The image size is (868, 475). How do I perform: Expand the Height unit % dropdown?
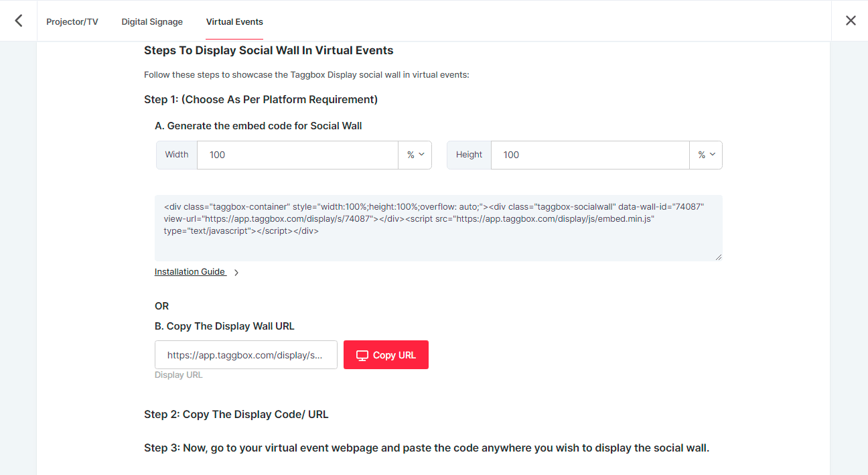(x=706, y=155)
